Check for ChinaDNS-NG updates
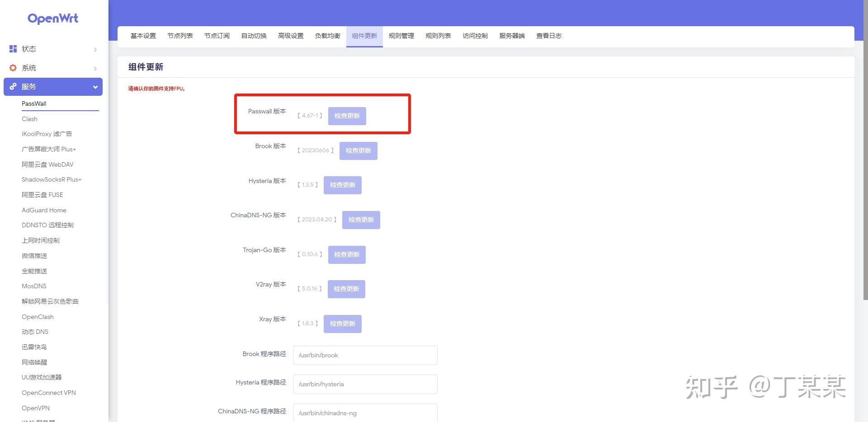Viewport: 868px width, 422px height. pyautogui.click(x=361, y=220)
